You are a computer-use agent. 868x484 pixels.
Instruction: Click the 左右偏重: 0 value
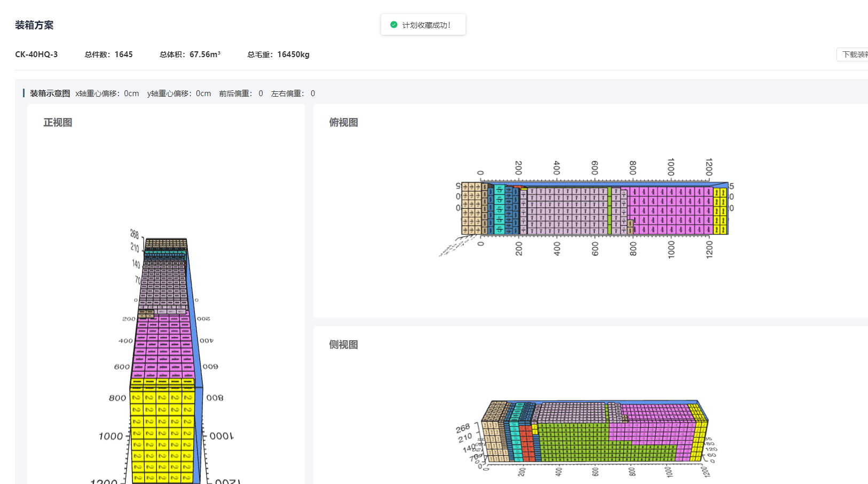click(x=293, y=93)
